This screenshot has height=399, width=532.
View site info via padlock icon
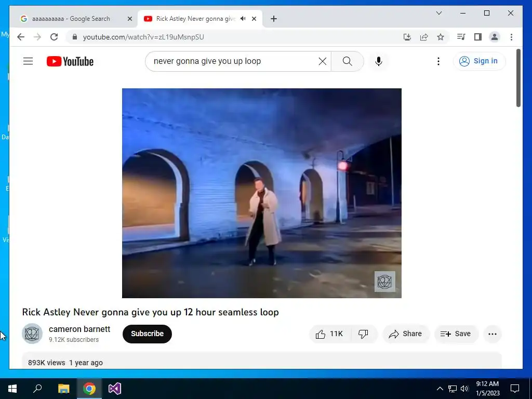click(x=75, y=37)
